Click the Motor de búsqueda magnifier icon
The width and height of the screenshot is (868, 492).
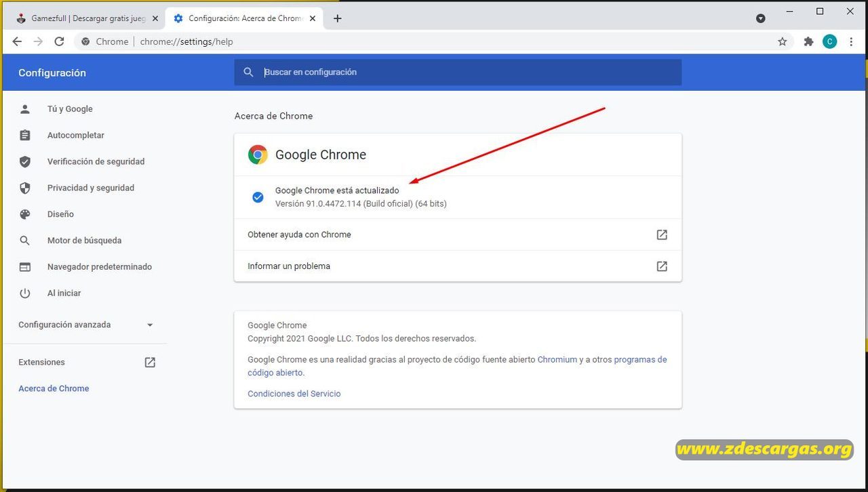tap(25, 241)
